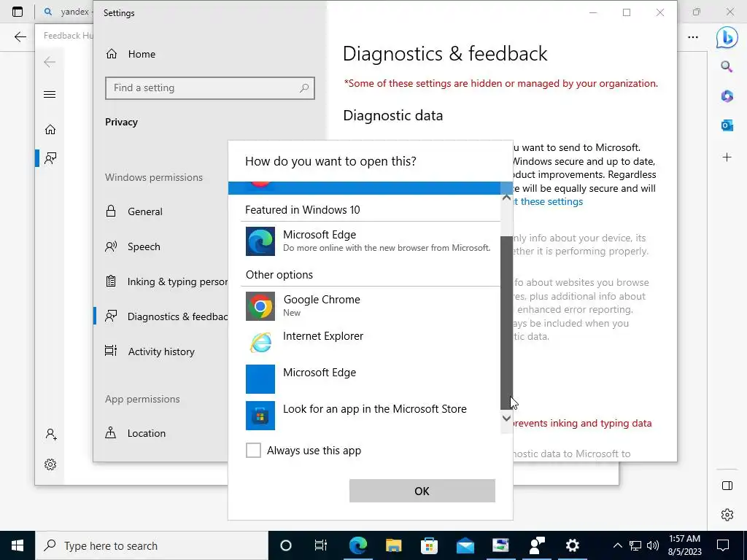Open Feedback Hub settings gear
This screenshot has height=560, width=747.
[50, 464]
